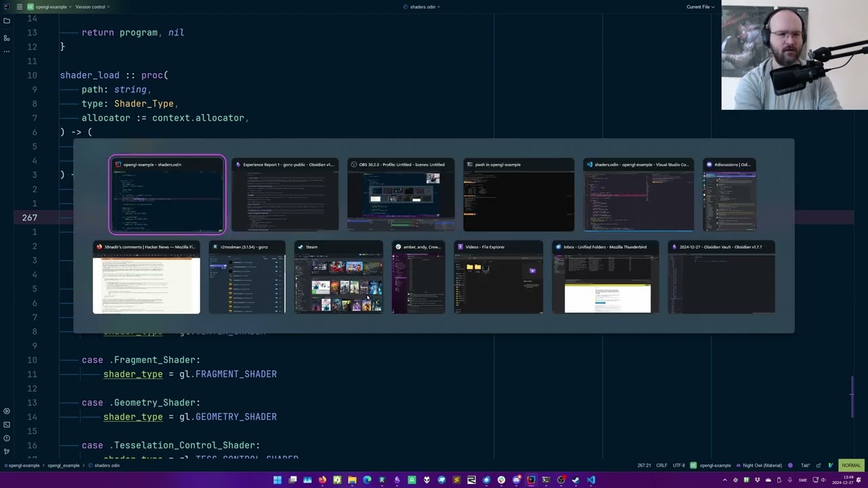Switch to the amber, andy, Crew Slack window

point(418,278)
